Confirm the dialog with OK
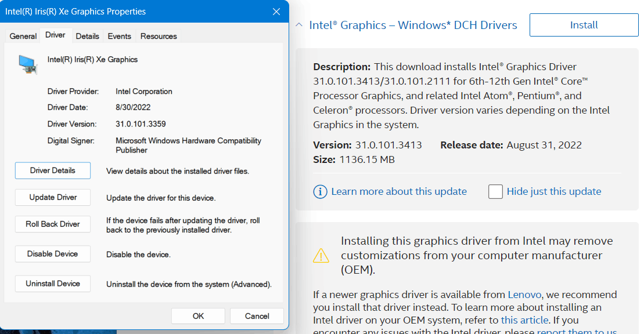644x334 pixels. 198,316
